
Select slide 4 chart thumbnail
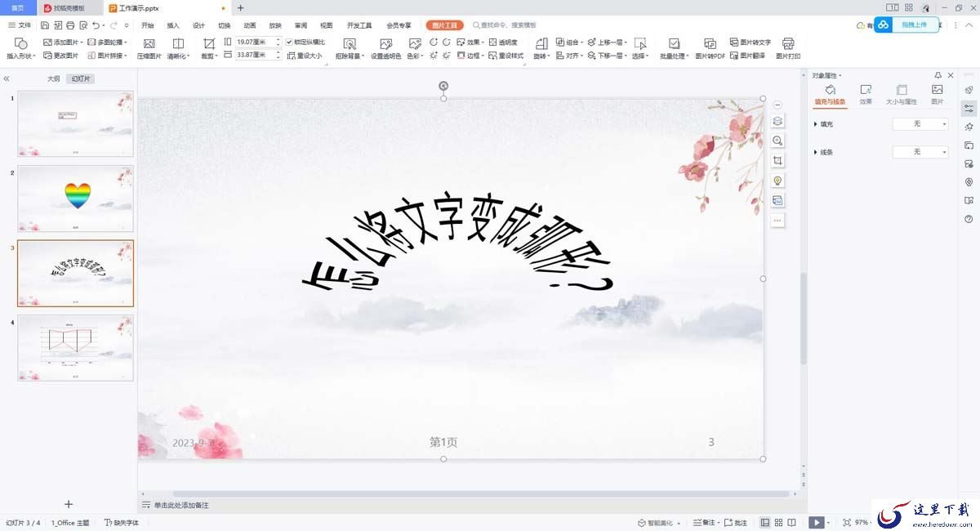click(75, 348)
